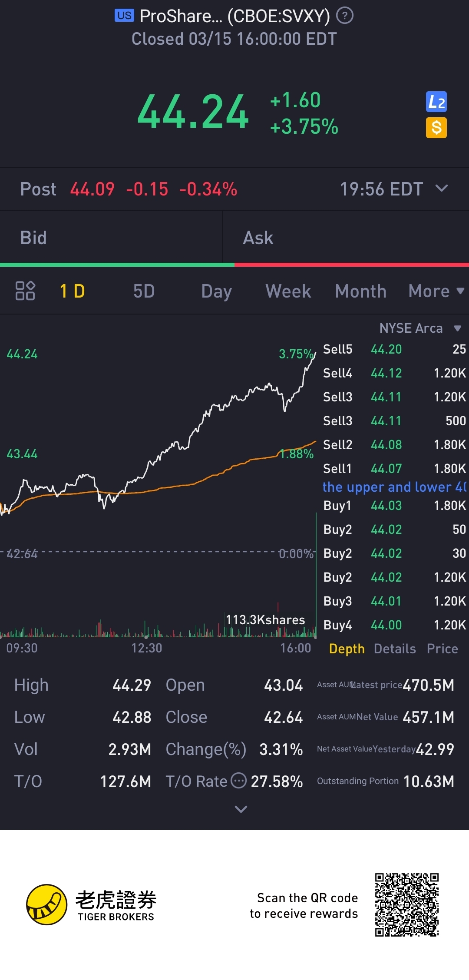Image resolution: width=469 pixels, height=980 pixels.
Task: Tap the Buy2 row with quantity 30
Action: tap(394, 553)
